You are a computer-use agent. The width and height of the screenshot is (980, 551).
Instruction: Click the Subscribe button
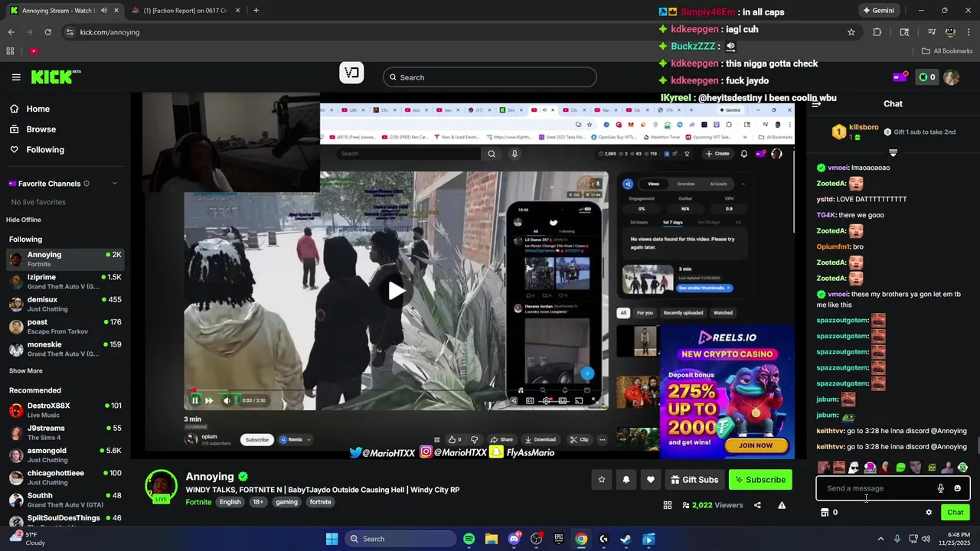click(x=760, y=480)
